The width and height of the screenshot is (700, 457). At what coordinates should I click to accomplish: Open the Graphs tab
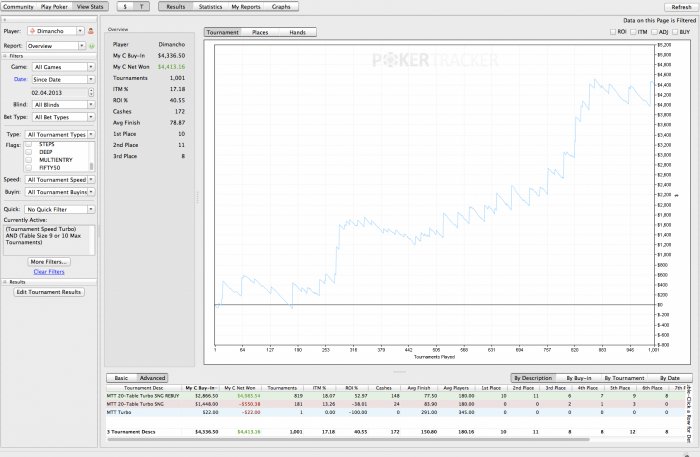pos(281,6)
